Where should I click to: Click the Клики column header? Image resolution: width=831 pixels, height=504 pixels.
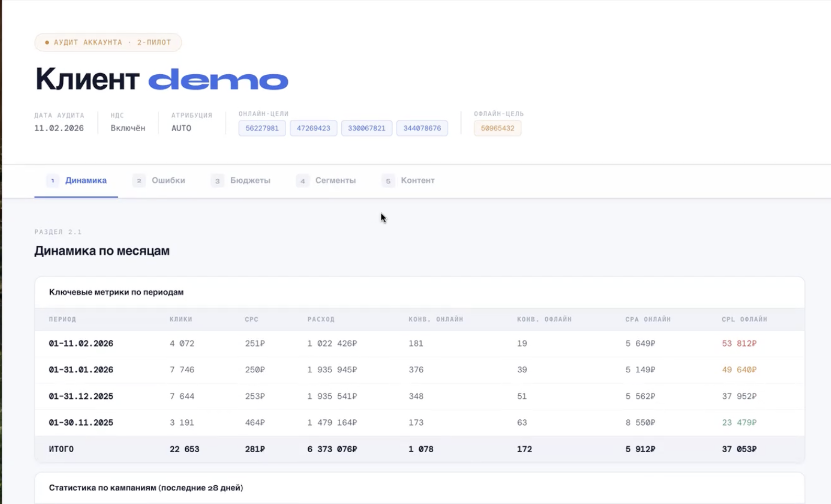pyautogui.click(x=181, y=319)
